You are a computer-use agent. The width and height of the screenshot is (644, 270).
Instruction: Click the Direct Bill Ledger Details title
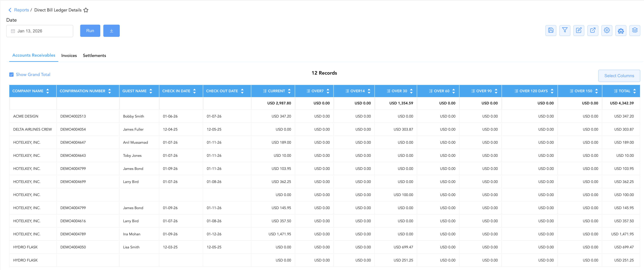pyautogui.click(x=58, y=10)
